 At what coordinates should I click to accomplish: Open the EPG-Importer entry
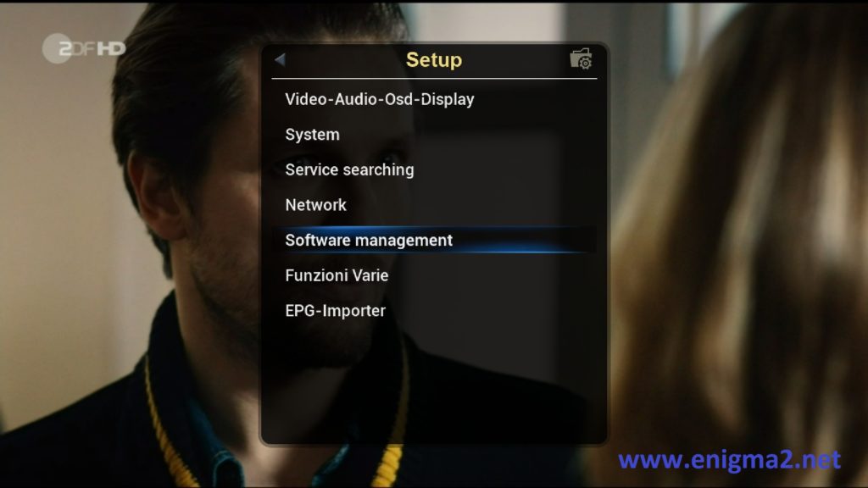pyautogui.click(x=335, y=310)
